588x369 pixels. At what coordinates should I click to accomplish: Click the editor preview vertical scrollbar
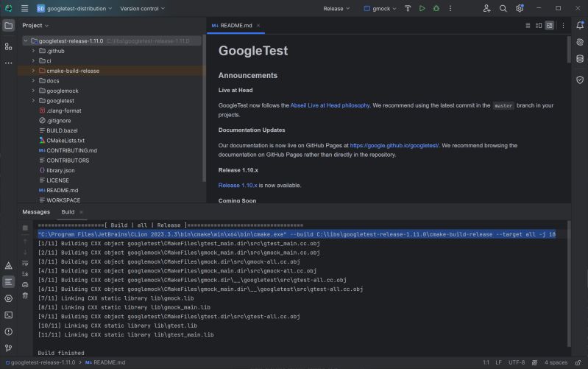tap(569, 50)
